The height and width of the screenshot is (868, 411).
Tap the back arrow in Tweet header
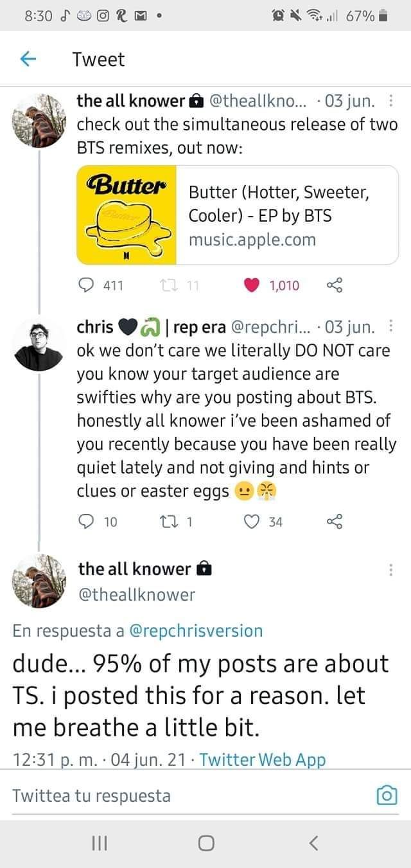click(x=28, y=60)
